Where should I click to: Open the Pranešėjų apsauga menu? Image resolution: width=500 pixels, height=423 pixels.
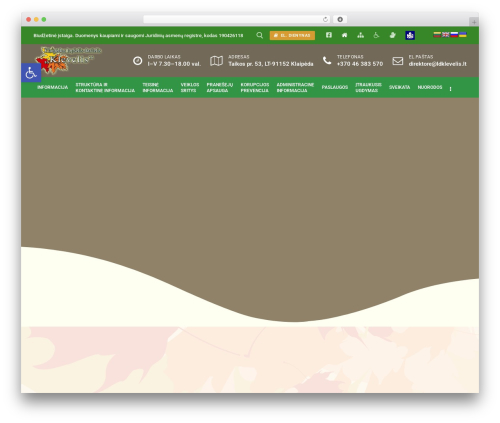pyautogui.click(x=220, y=87)
